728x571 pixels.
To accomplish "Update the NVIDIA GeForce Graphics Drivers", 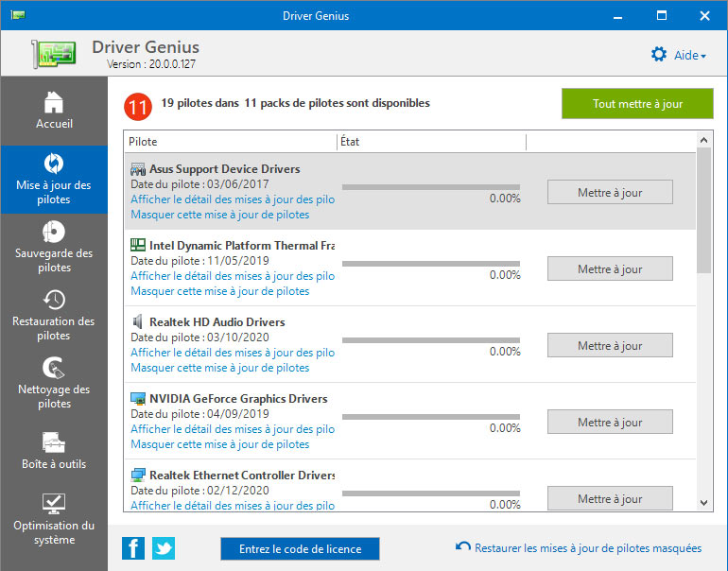I will [610, 422].
